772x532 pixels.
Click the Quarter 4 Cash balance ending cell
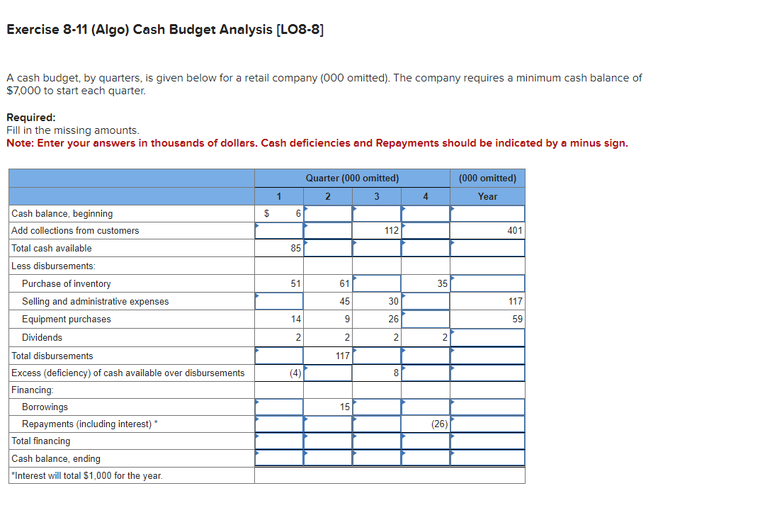(425, 458)
